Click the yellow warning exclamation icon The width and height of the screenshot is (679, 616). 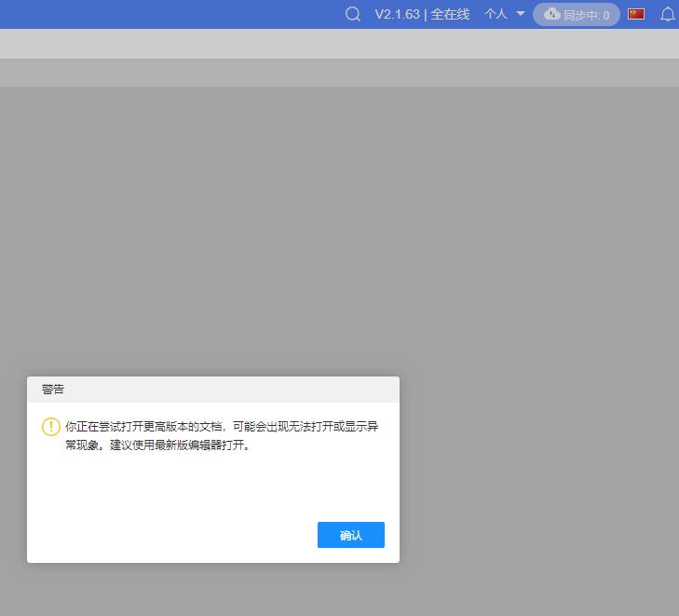point(51,427)
